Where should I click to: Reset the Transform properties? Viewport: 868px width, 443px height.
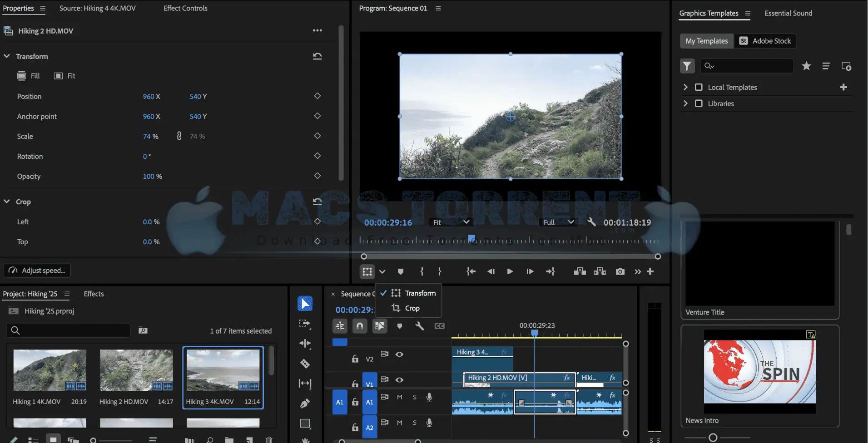[x=317, y=56]
